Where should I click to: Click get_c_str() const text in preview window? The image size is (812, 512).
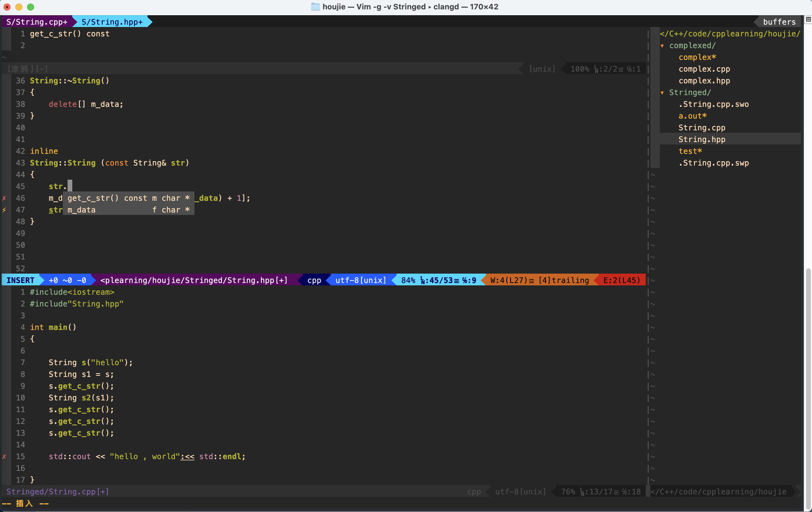pos(69,34)
